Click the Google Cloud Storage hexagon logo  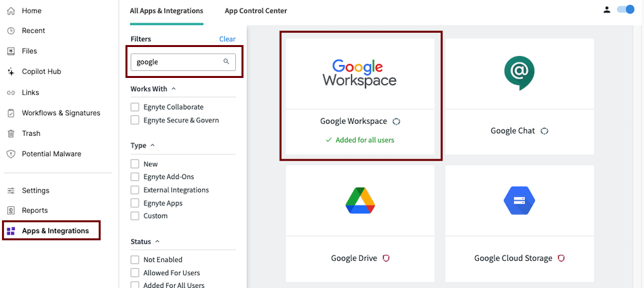click(x=519, y=200)
